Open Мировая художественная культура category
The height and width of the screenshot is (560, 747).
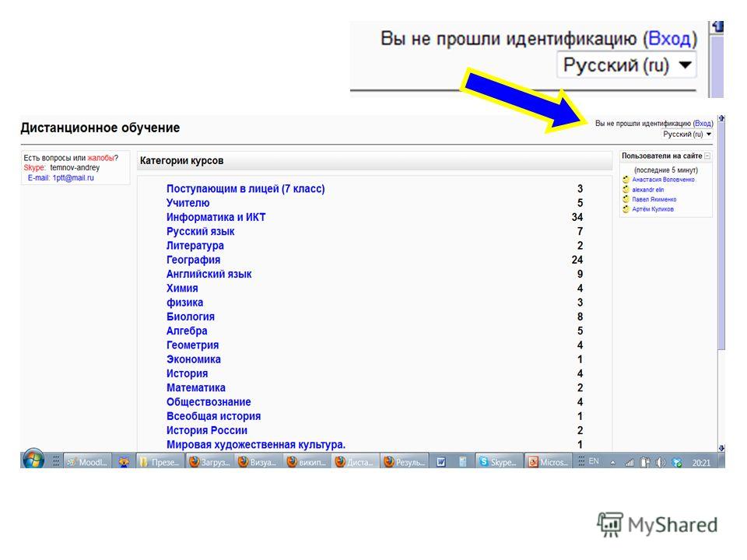click(255, 445)
